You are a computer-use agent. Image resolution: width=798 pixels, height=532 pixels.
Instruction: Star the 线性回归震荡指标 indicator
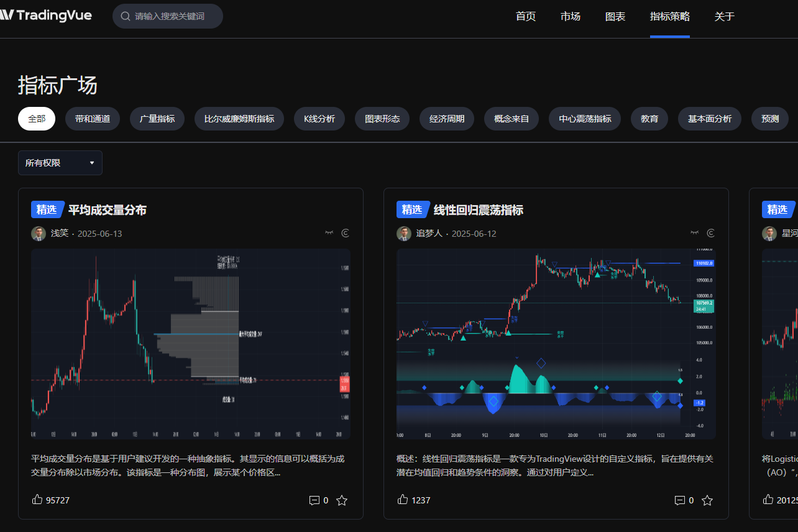707,500
